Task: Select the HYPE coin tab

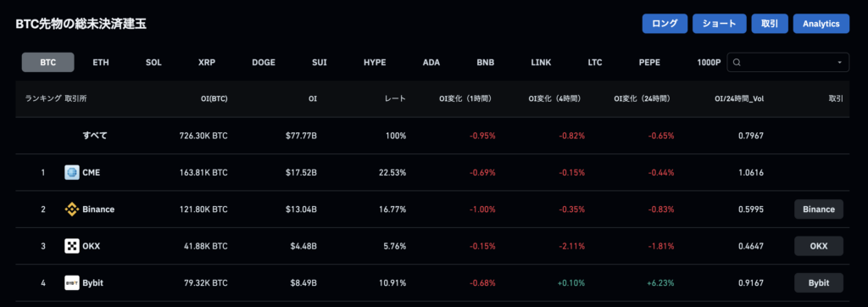Action: click(x=375, y=63)
